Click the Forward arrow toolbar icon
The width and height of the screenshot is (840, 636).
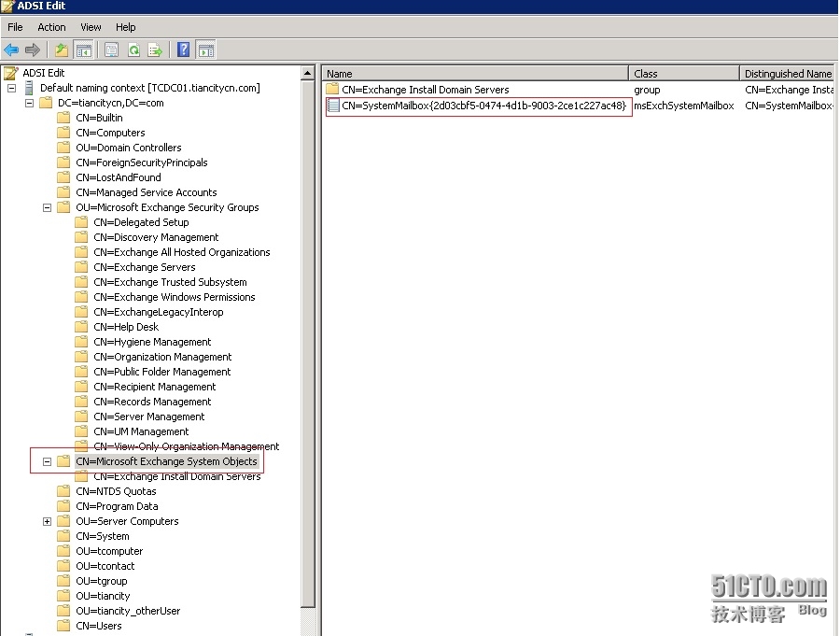[33, 50]
